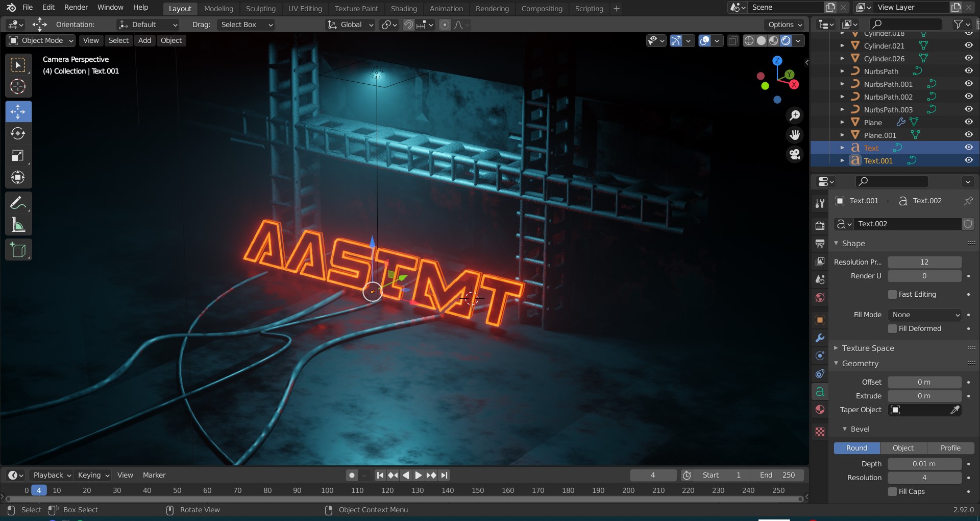Jump to the last frame in the timeline
980x521 pixels.
[445, 475]
